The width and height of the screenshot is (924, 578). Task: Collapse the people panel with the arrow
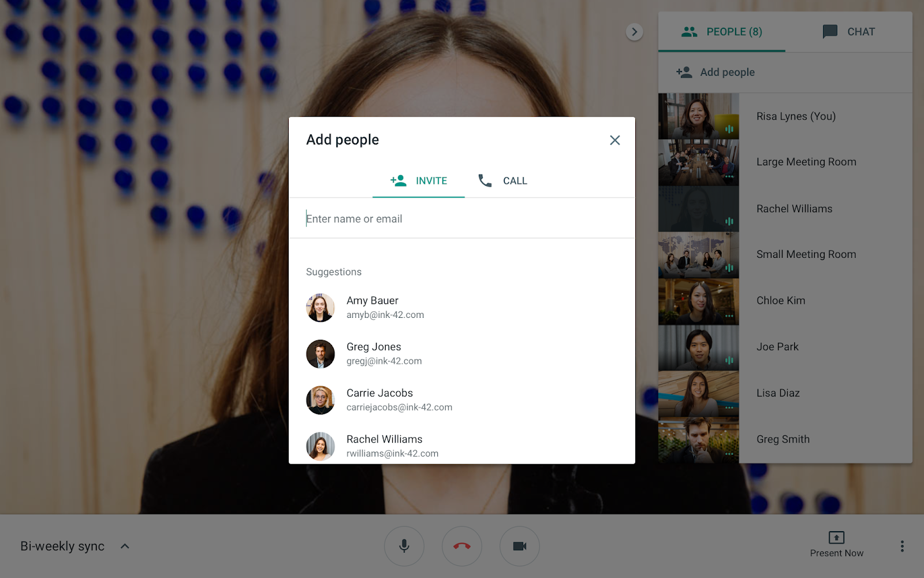[x=635, y=32]
